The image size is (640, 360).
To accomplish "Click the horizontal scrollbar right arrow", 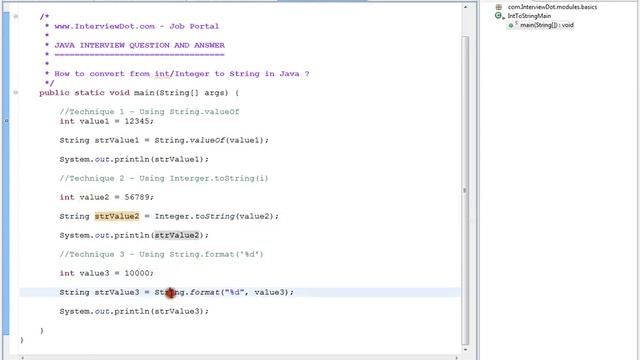I will 457,358.
